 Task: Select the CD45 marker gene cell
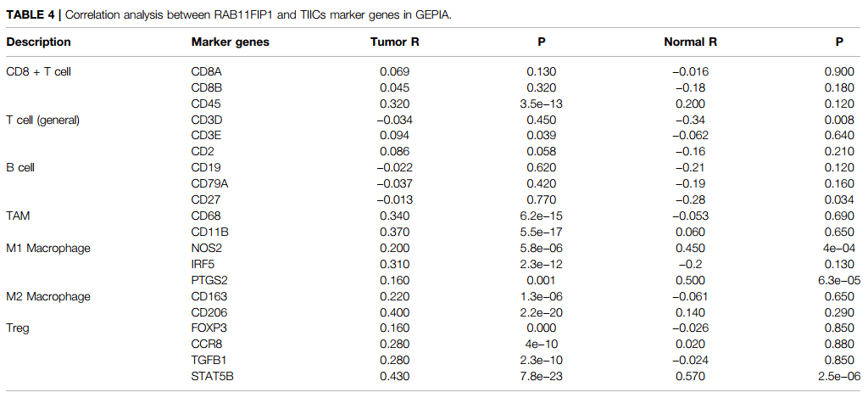tap(206, 104)
